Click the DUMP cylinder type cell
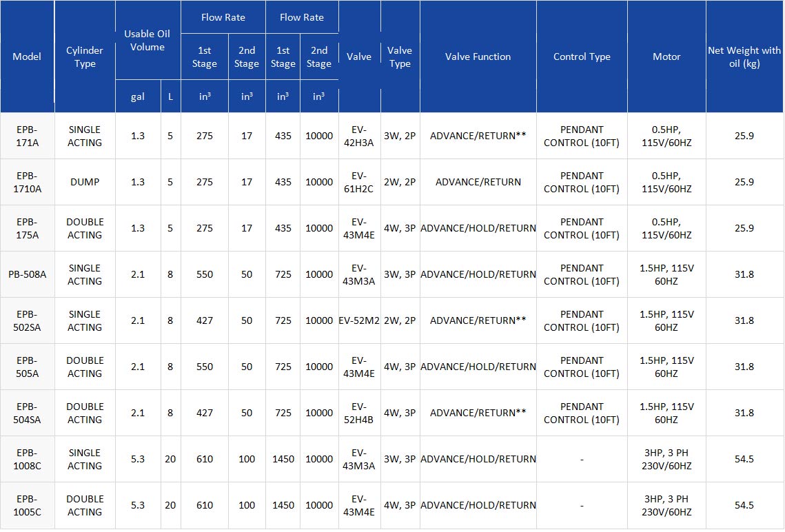The width and height of the screenshot is (785, 532). click(85, 182)
